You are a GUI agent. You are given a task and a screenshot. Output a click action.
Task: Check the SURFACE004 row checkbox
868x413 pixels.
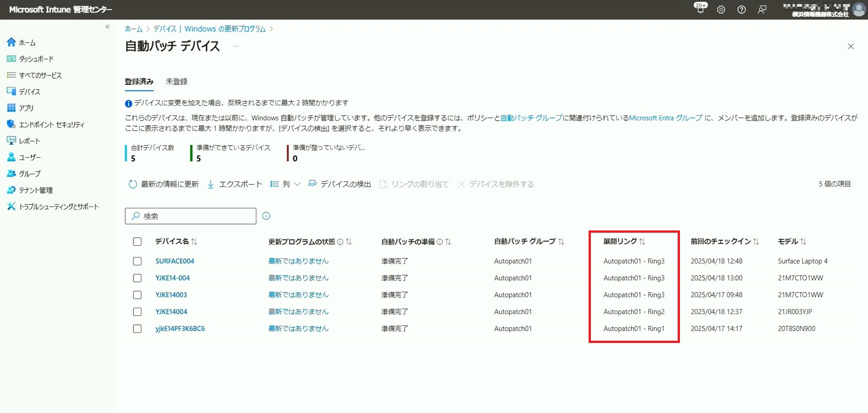[137, 261]
